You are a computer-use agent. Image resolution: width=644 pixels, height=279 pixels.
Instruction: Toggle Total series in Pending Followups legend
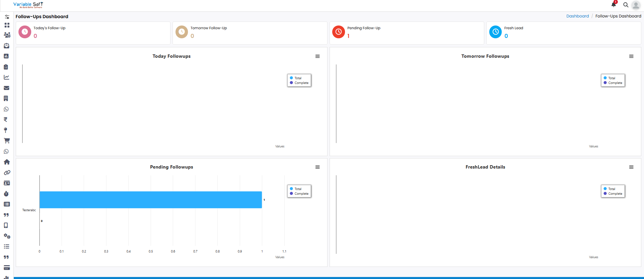point(296,189)
